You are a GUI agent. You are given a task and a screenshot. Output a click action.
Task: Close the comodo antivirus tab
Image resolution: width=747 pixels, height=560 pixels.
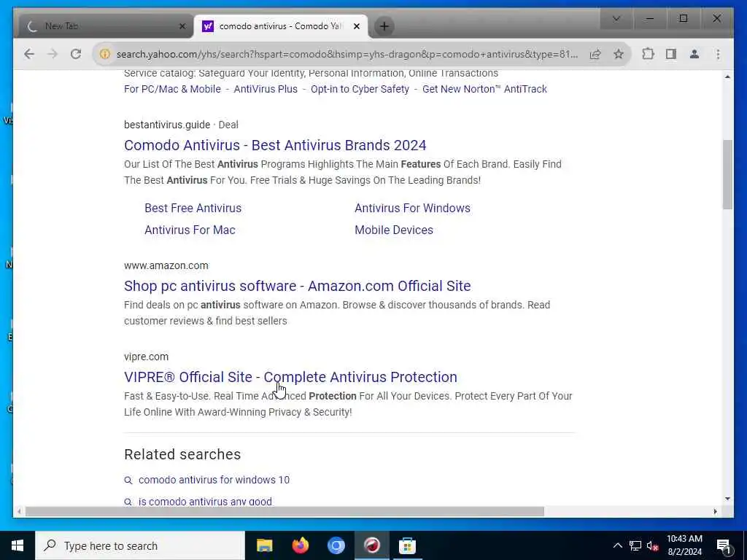pyautogui.click(x=356, y=26)
